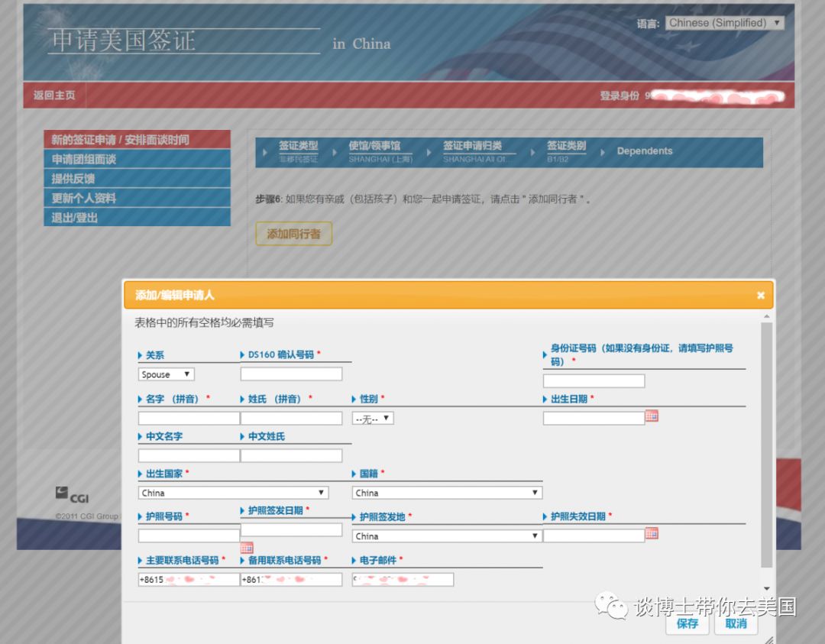Close the 添加/编辑申请人 dialog with the X

click(760, 295)
